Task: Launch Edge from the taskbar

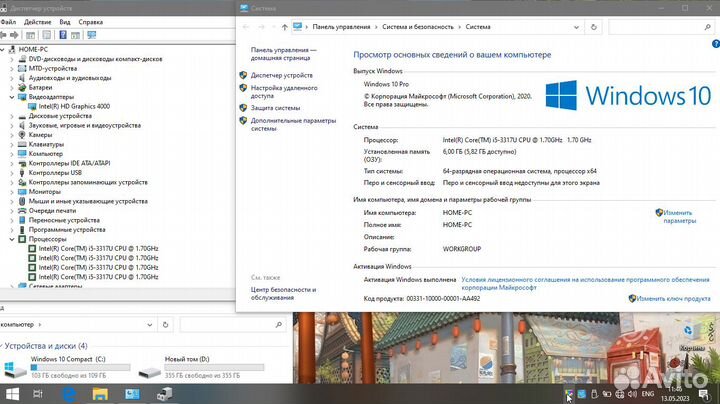Action: (69, 394)
